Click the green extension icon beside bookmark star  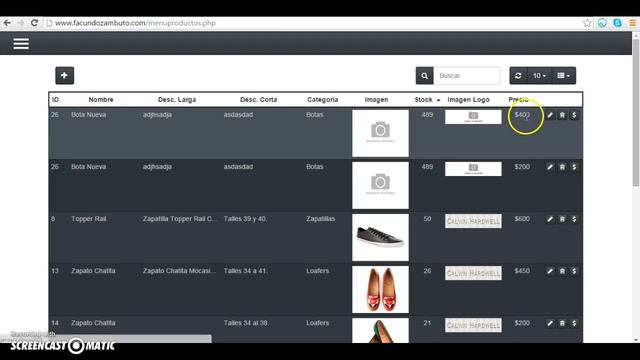pyautogui.click(x=602, y=23)
